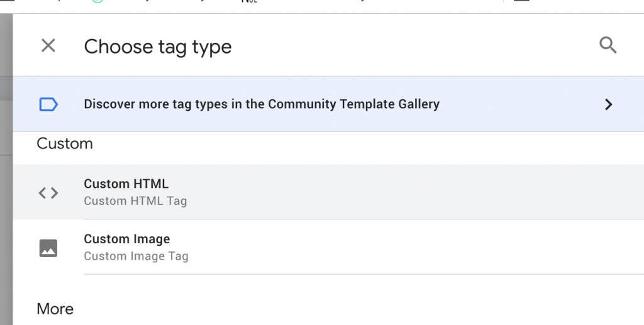
Task: Open the Discover more tag types link
Action: coord(261,104)
